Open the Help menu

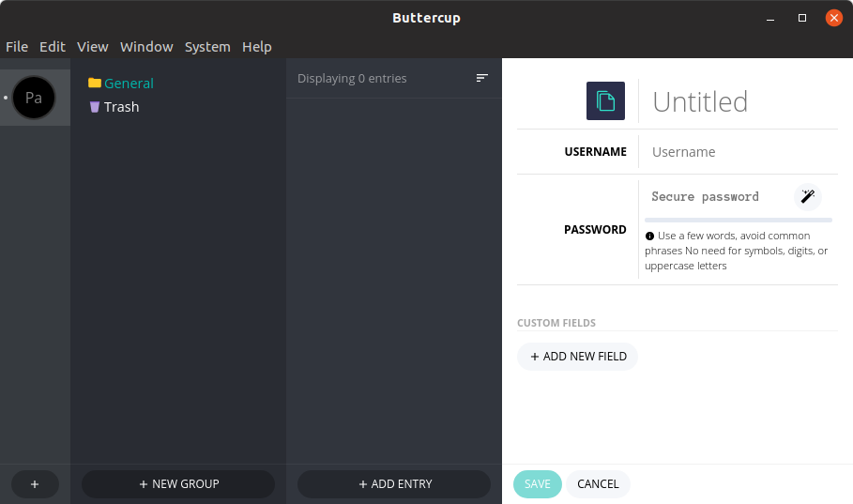click(257, 47)
